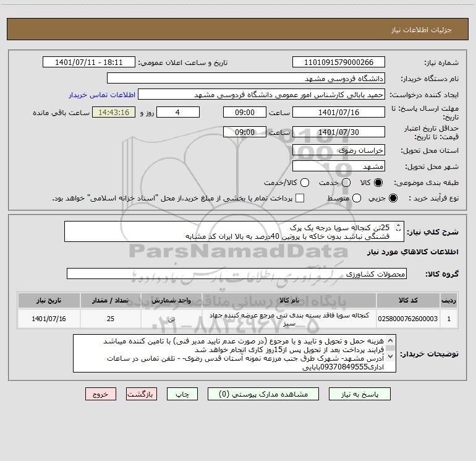The height and width of the screenshot is (461, 476).
Task: Click the پاسخ به نیاز button
Action: pos(360,394)
